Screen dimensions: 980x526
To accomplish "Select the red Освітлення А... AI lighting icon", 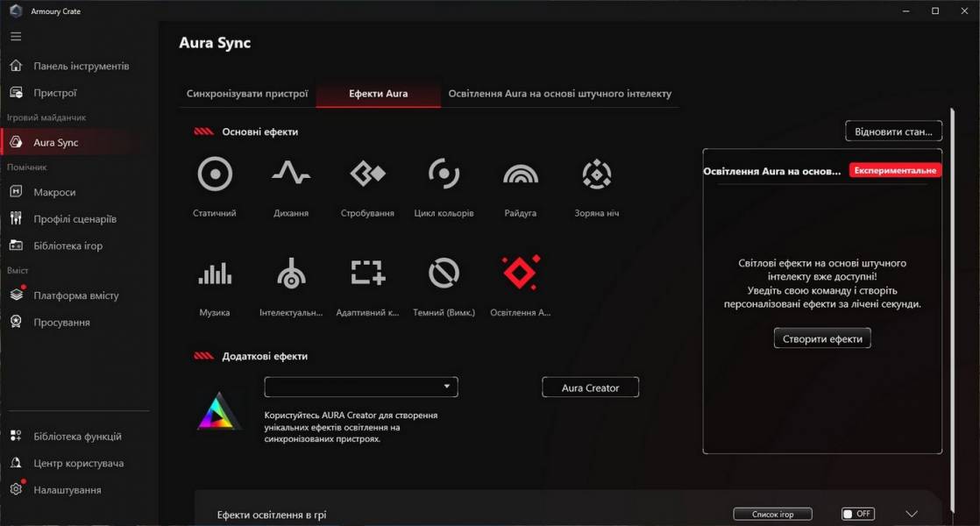I will pyautogui.click(x=521, y=273).
